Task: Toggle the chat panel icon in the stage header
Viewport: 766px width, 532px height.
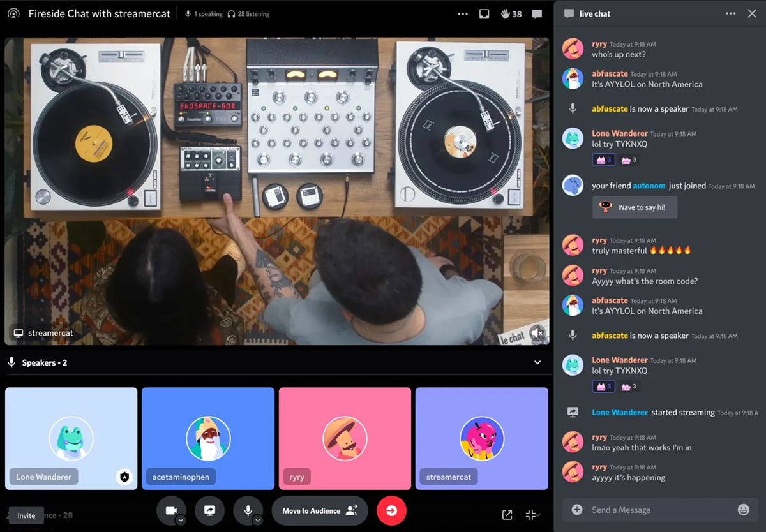Action: 537,14
